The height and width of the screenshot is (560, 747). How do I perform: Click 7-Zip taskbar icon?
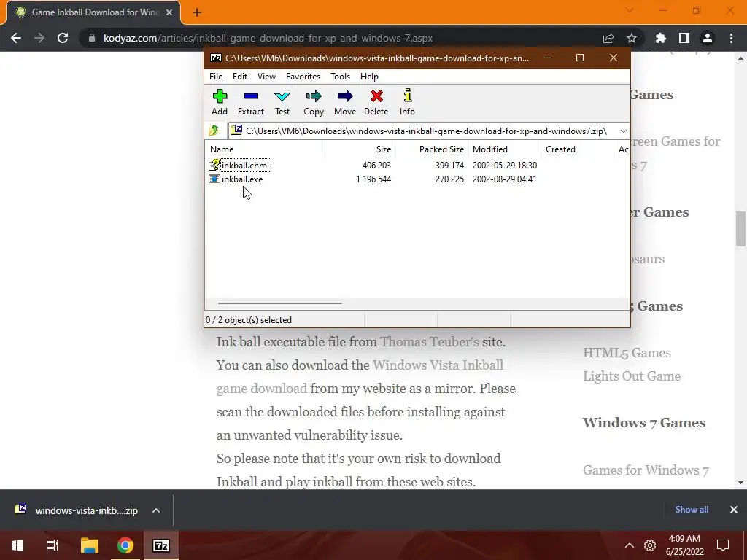pyautogui.click(x=161, y=545)
